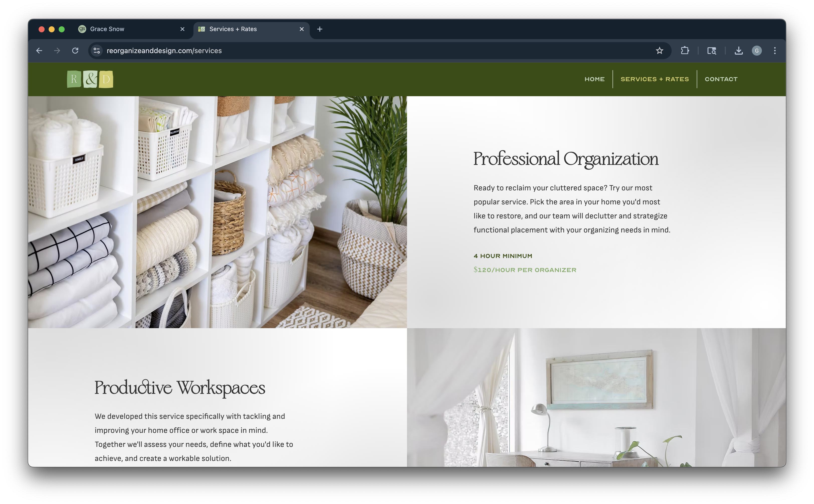Open the extensions puzzle icon

coord(685,51)
